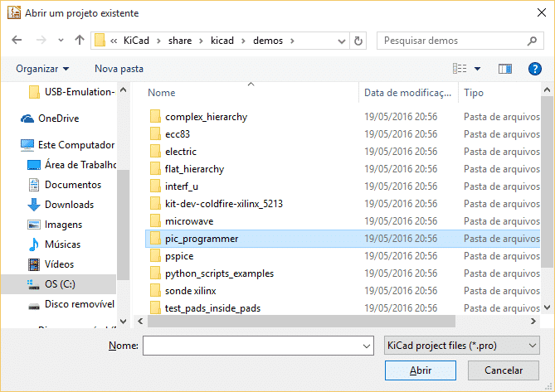Open the blue help icon
The width and height of the screenshot is (555, 392).
535,69
